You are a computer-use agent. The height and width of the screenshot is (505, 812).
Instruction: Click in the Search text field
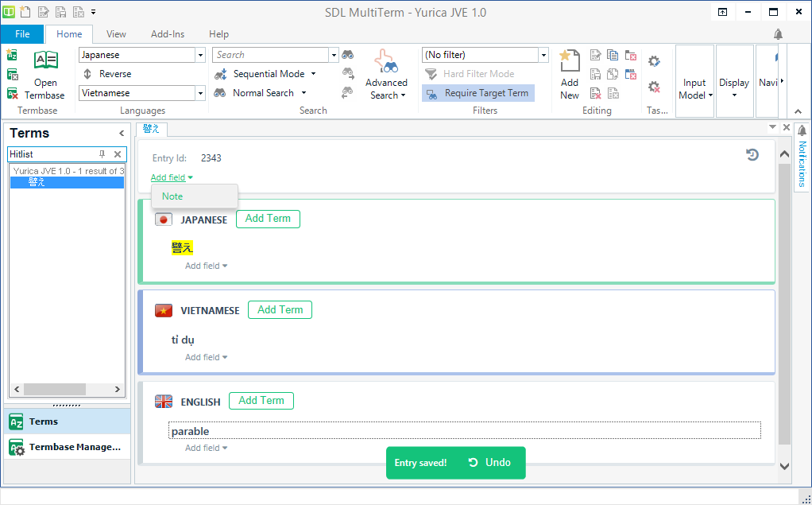271,55
